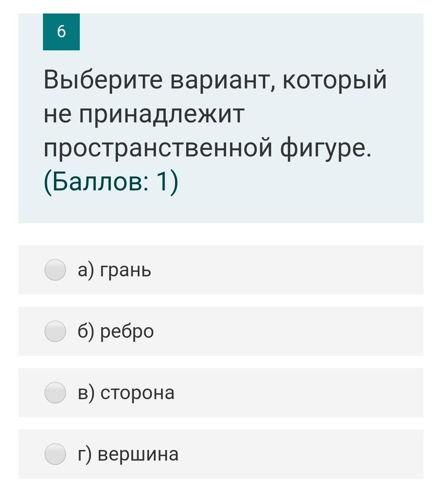Image resolution: width=442 pixels, height=504 pixels.
Task: Click empty area of 'грань' option row
Action: [x=286, y=270]
